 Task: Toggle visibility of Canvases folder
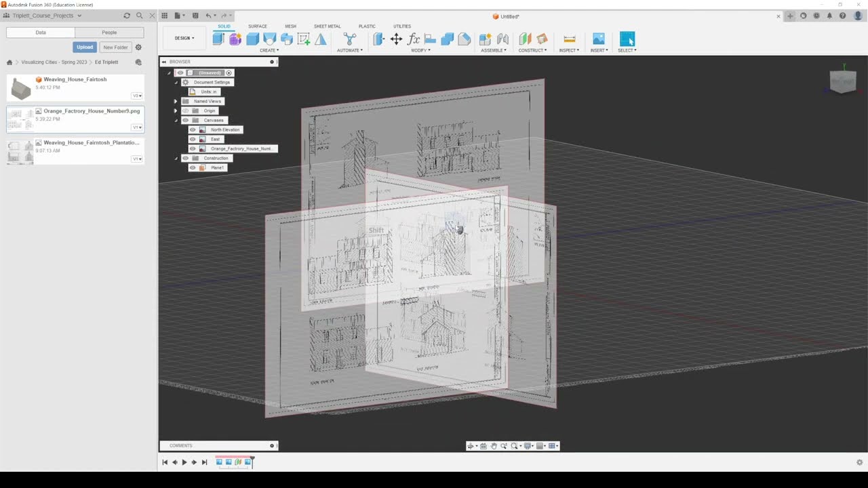186,120
